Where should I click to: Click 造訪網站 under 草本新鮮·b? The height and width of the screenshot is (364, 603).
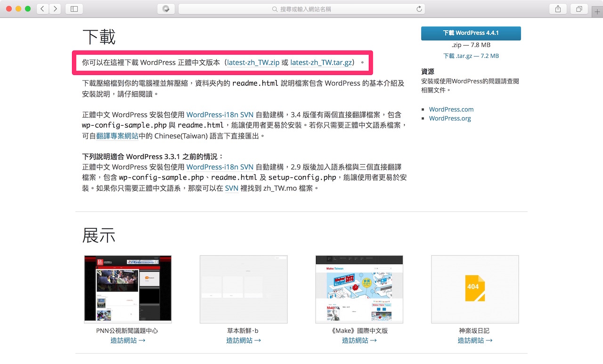244,340
